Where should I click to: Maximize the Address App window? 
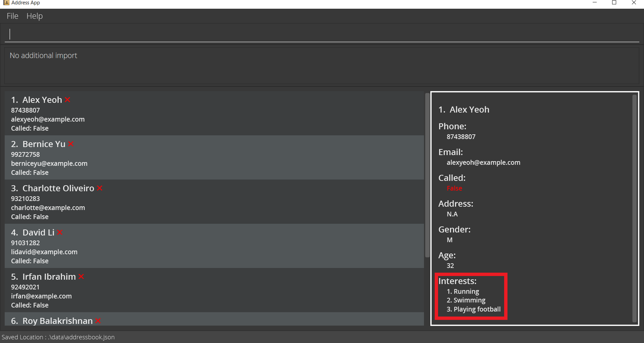614,3
